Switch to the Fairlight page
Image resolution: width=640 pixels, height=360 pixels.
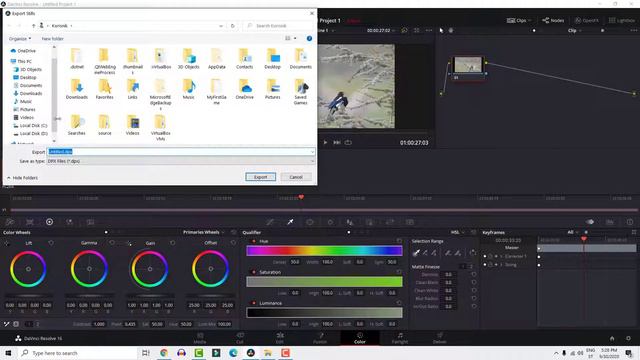point(400,338)
